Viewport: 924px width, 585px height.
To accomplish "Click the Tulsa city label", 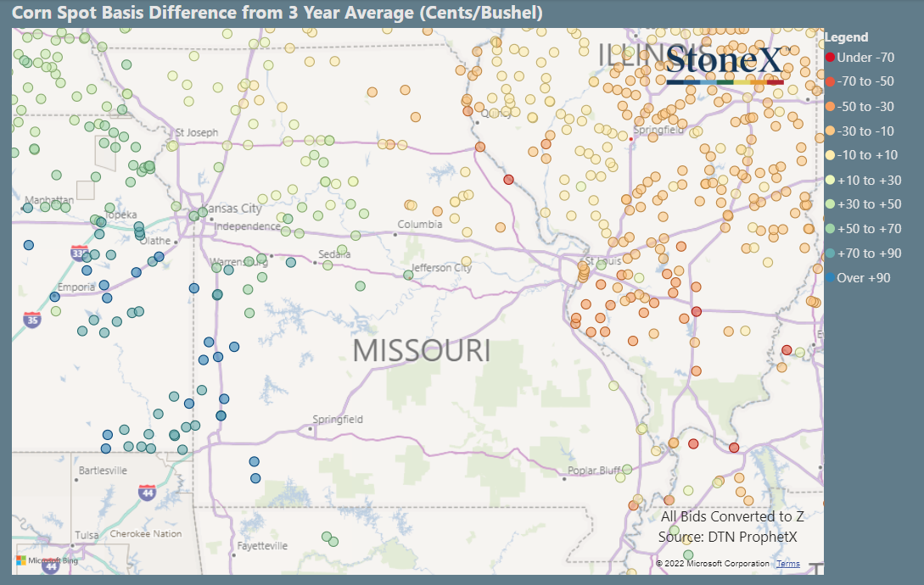I will pos(87,535).
